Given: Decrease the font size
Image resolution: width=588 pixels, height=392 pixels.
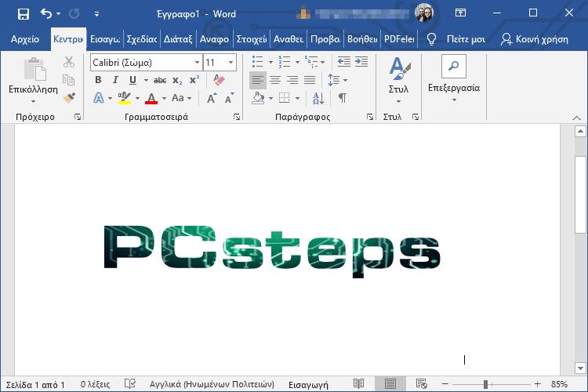Looking at the screenshot, I should click(229, 98).
